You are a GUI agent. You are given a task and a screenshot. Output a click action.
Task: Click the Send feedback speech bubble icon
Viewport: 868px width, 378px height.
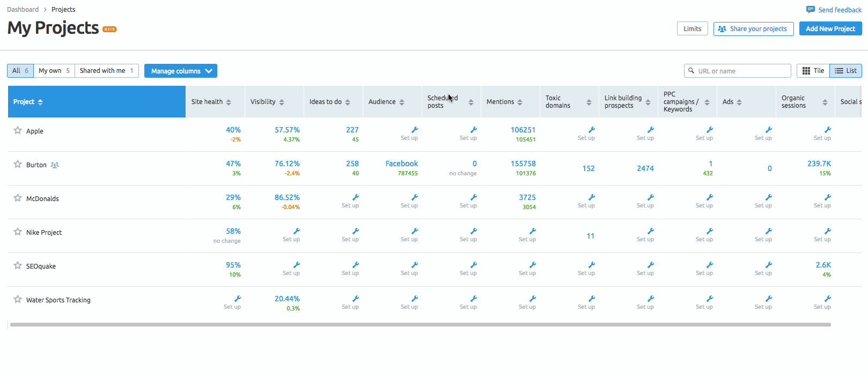(x=811, y=10)
